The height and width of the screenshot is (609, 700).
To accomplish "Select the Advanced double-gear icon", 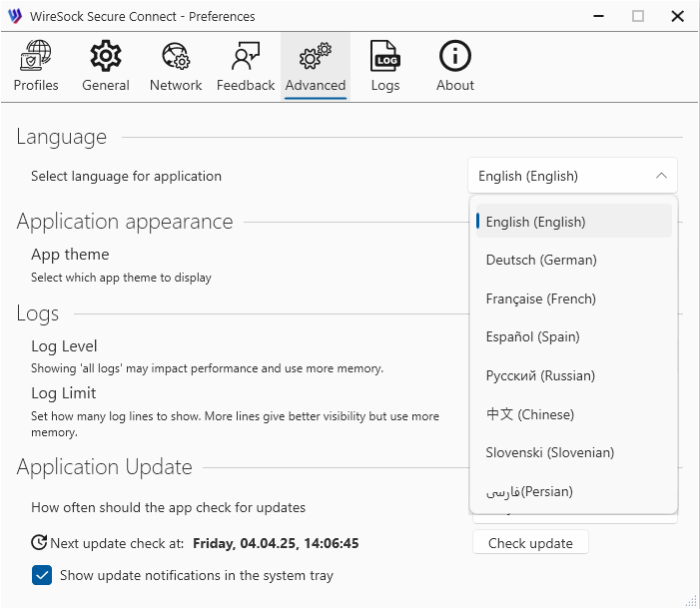I will tap(316, 55).
